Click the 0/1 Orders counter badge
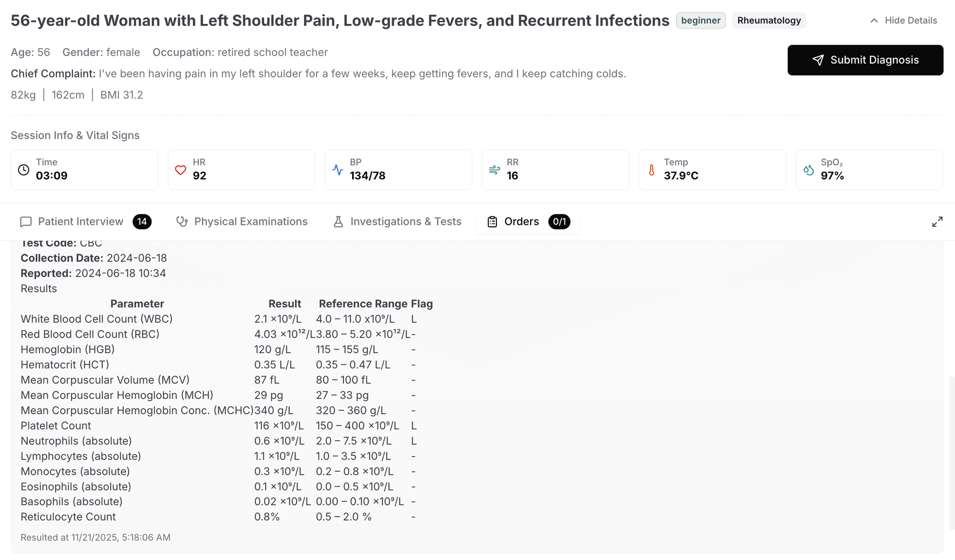 pos(559,222)
